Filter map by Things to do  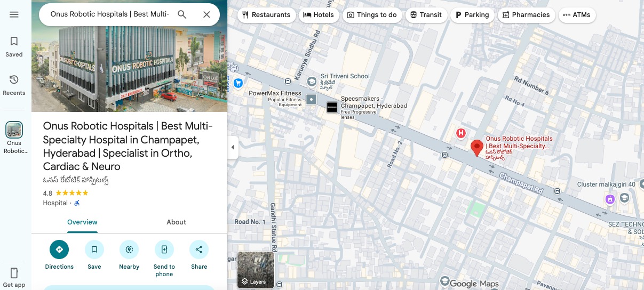pos(372,15)
